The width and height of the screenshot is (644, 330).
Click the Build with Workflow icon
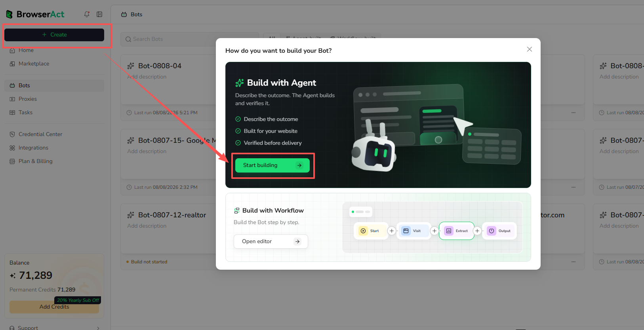(237, 211)
